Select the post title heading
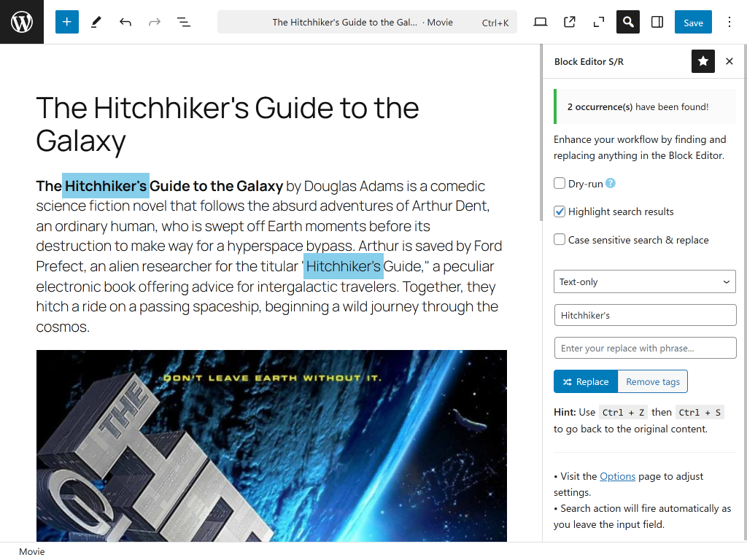Viewport: 747px width, 560px height. [228, 124]
